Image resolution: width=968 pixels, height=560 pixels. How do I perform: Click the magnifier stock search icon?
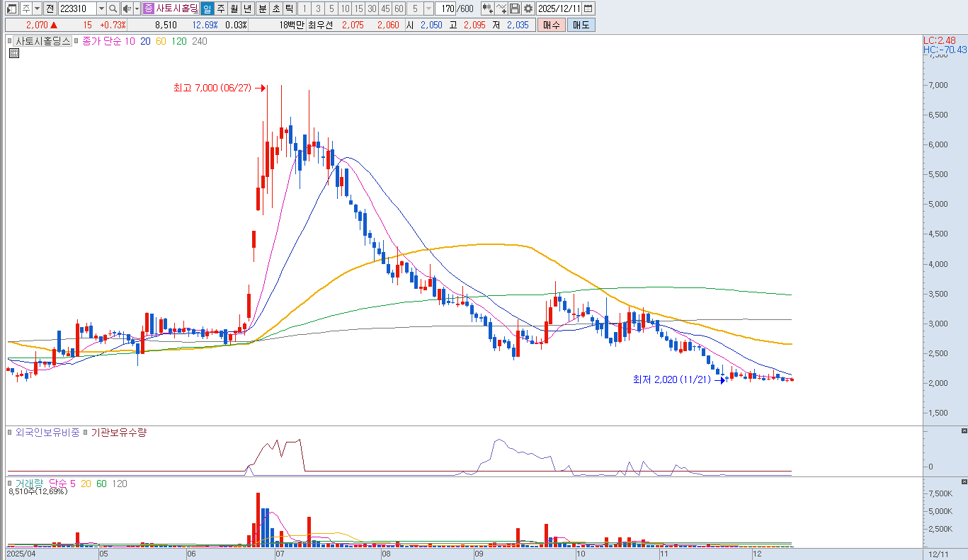point(113,8)
